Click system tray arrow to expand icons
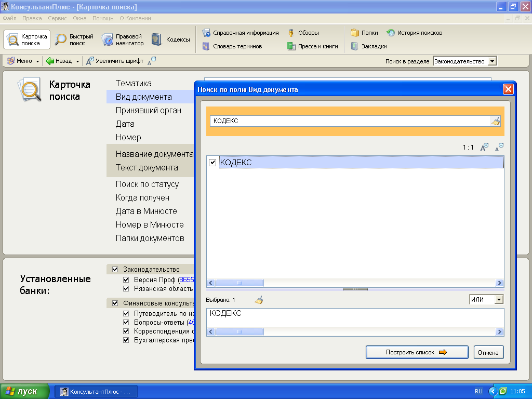532x399 pixels. pos(493,391)
